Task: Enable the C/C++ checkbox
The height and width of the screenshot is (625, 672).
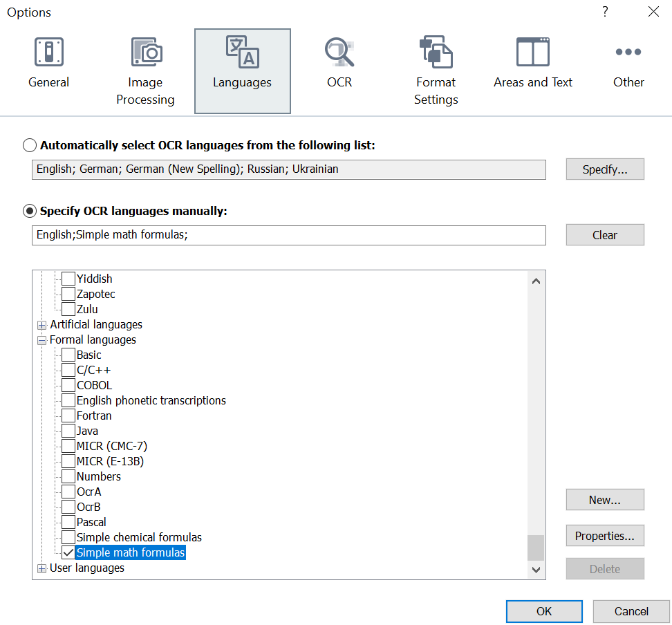Action: 68,370
